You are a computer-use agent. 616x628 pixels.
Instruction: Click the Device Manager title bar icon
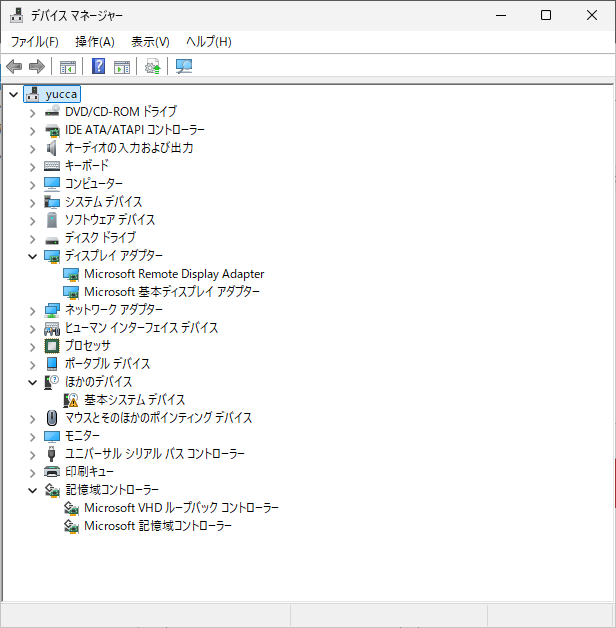click(16, 15)
